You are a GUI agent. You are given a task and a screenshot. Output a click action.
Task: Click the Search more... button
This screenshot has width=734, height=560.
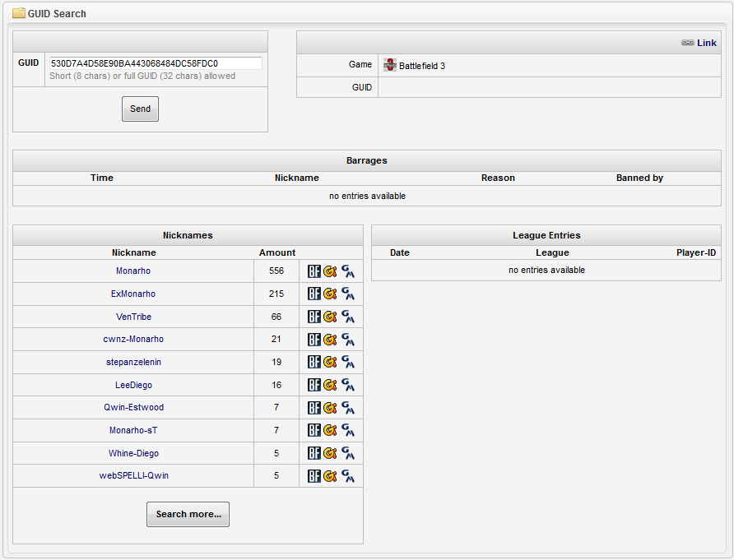tap(188, 514)
